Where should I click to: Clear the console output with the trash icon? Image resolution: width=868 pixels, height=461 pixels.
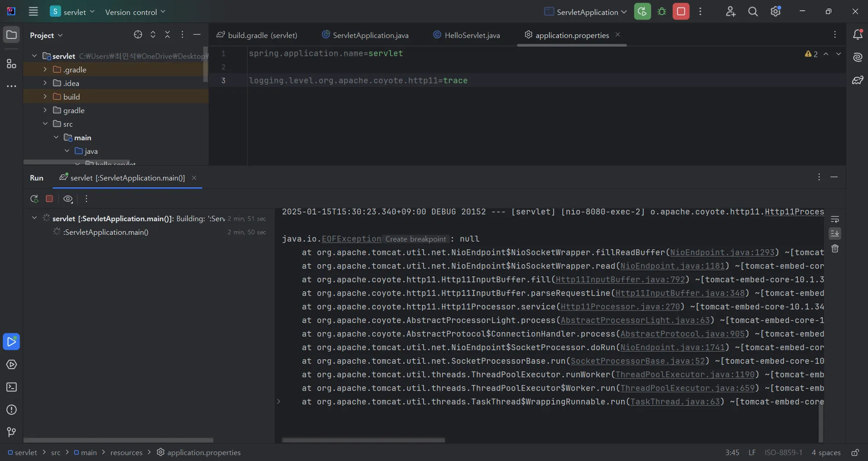[835, 249]
